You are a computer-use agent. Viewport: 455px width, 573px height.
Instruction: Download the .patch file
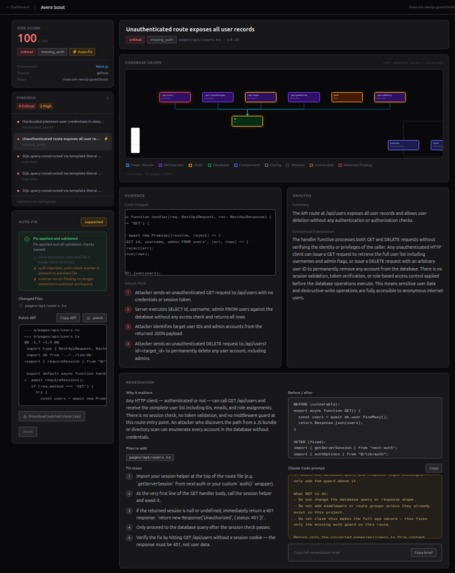[x=95, y=318]
